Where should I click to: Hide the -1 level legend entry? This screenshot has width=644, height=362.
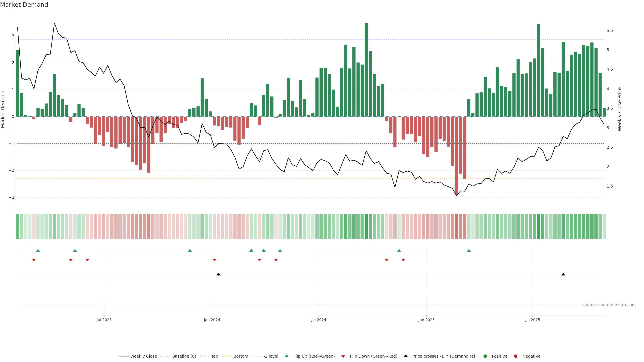tap(271, 356)
